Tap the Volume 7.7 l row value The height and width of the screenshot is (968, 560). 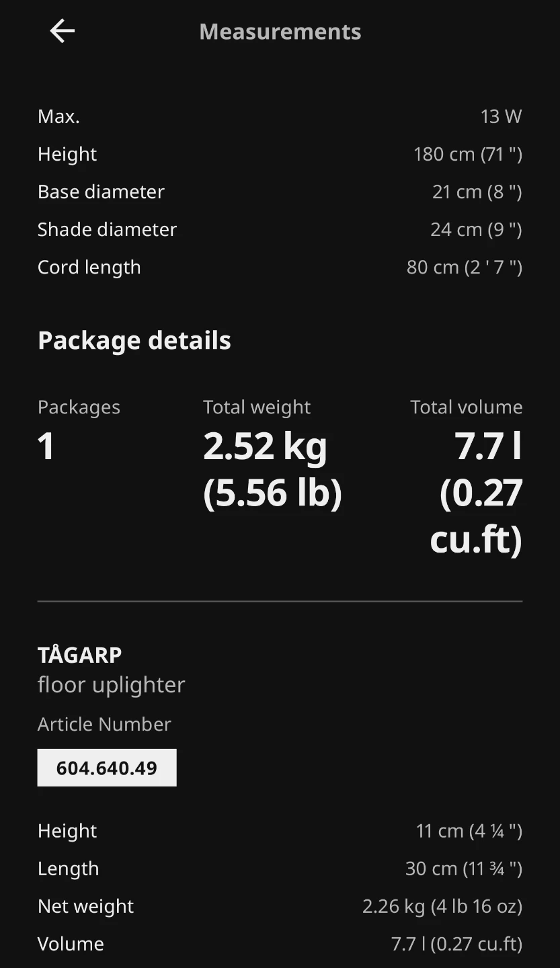[457, 944]
